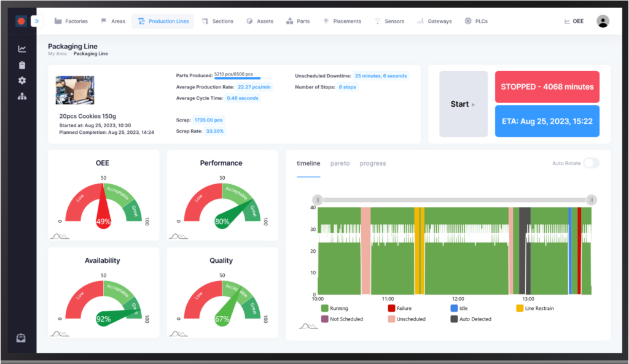The width and height of the screenshot is (629, 364).
Task: Click the clipboard icon in sidebar
Action: (22, 65)
